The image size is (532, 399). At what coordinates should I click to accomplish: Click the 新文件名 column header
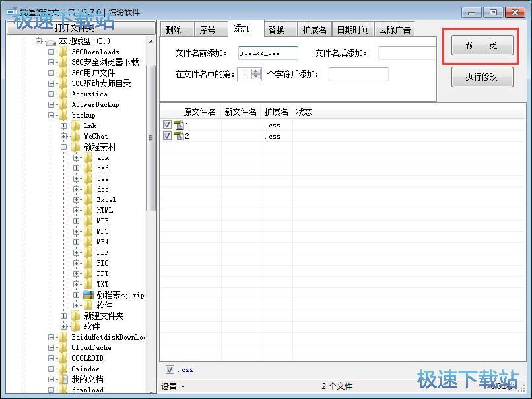(240, 112)
